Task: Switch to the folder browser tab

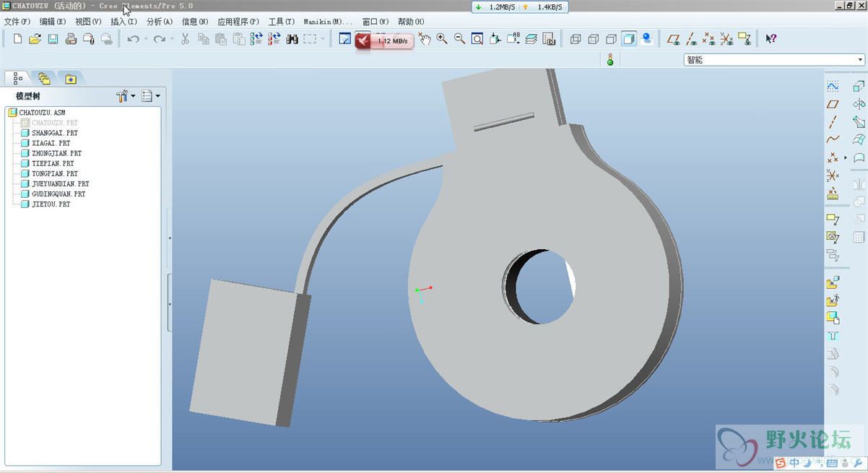Action: (x=44, y=78)
